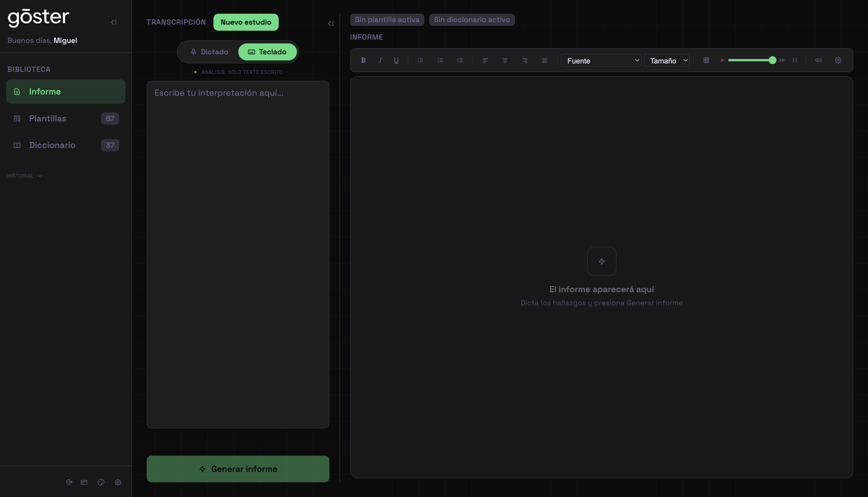This screenshot has height=497, width=868.
Task: Center-align the report text
Action: 505,60
